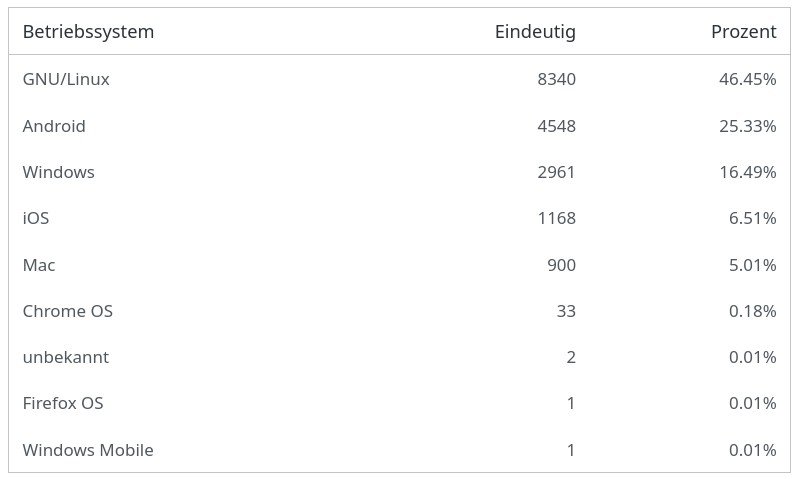Click the 8340 unique count value
The width and height of the screenshot is (799, 478).
pyautogui.click(x=556, y=79)
